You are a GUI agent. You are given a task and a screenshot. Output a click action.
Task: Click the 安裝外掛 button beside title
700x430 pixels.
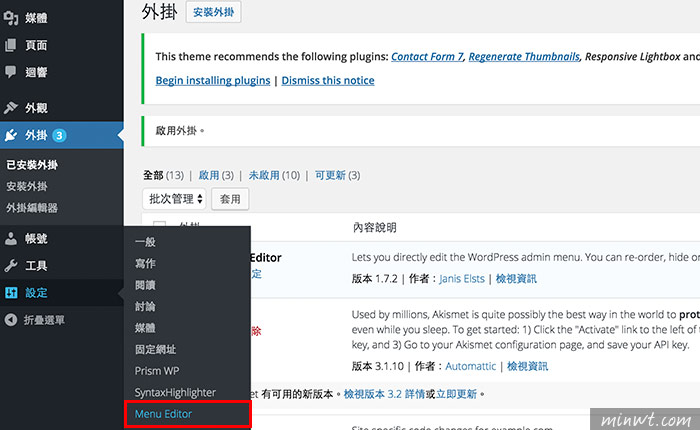213,12
